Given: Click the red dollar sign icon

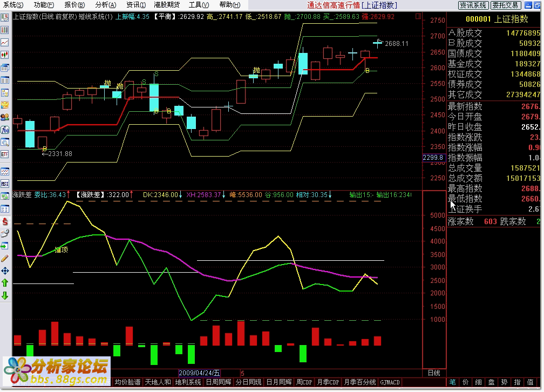Looking at the screenshot, I should tap(5, 221).
